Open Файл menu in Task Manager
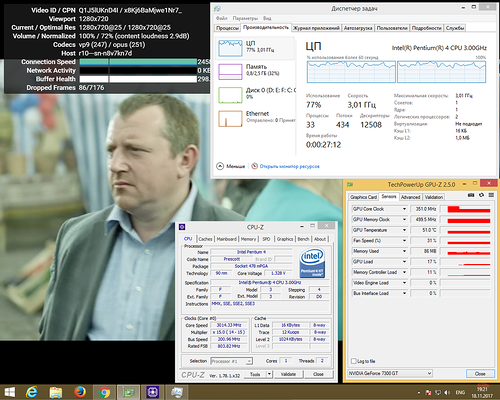 point(222,18)
